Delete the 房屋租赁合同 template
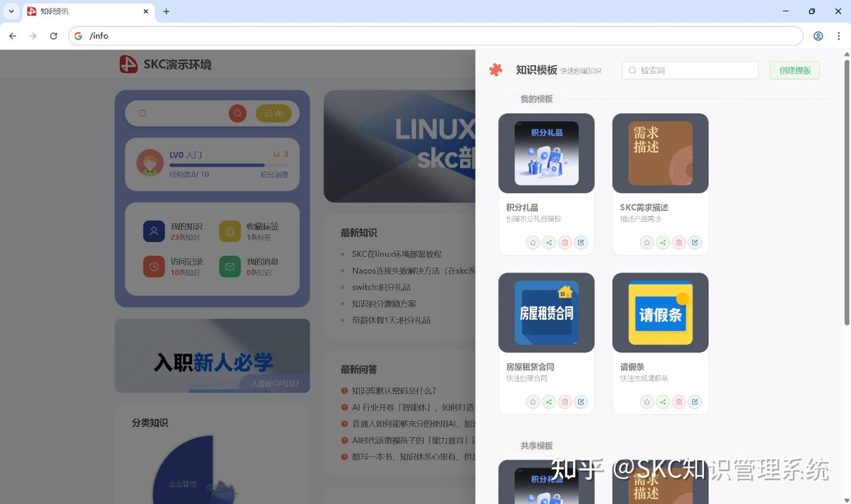The width and height of the screenshot is (851, 504). coord(565,402)
